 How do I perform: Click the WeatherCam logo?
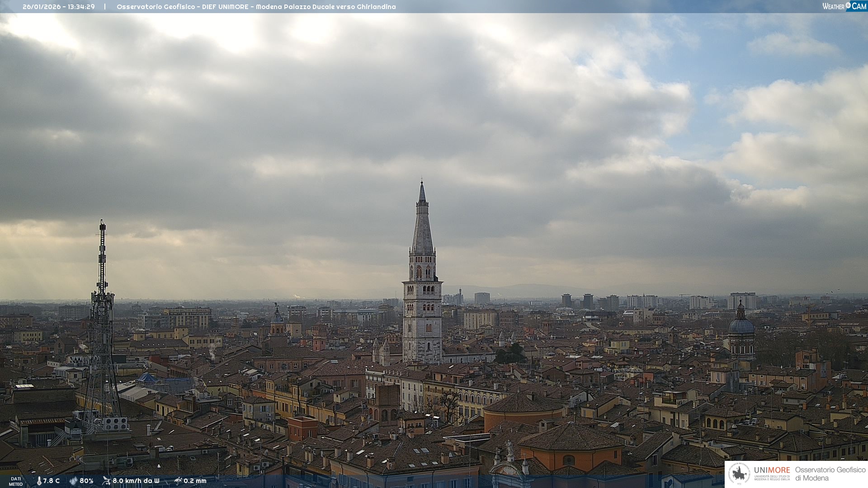(844, 6)
